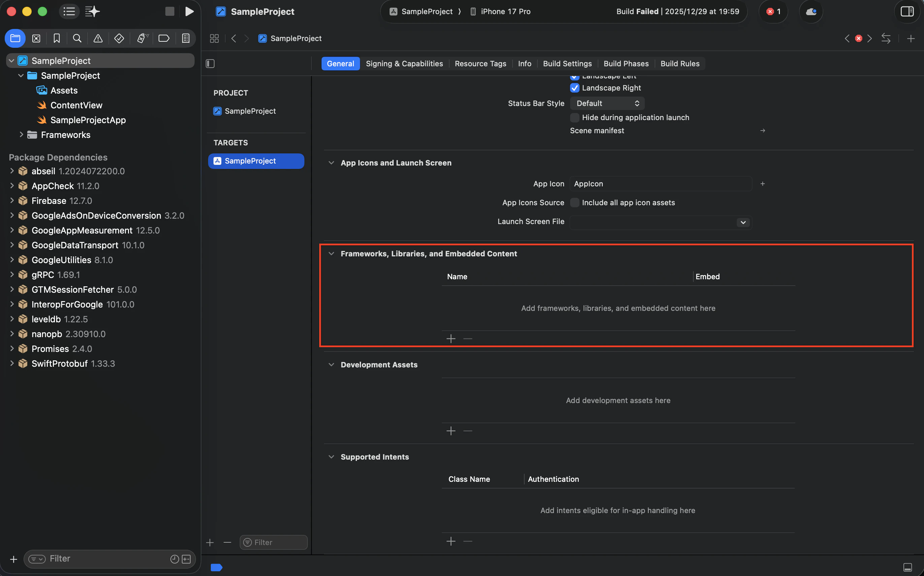Open the Resource Tags tab

480,64
